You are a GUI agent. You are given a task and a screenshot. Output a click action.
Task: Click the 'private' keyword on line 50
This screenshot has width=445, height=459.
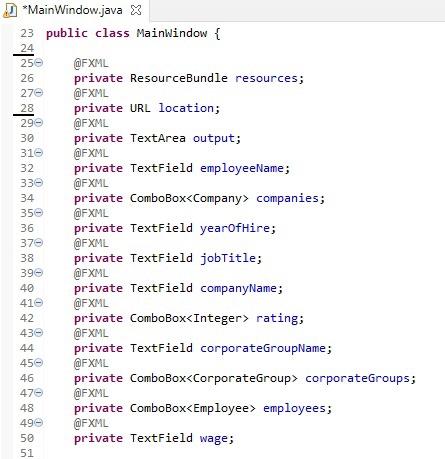(98, 438)
